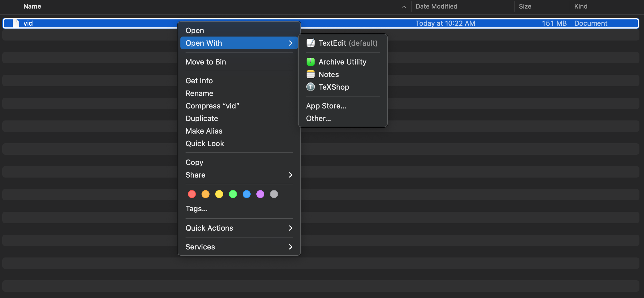The width and height of the screenshot is (644, 298).
Task: Select Open With in context menu
Action: (x=239, y=43)
